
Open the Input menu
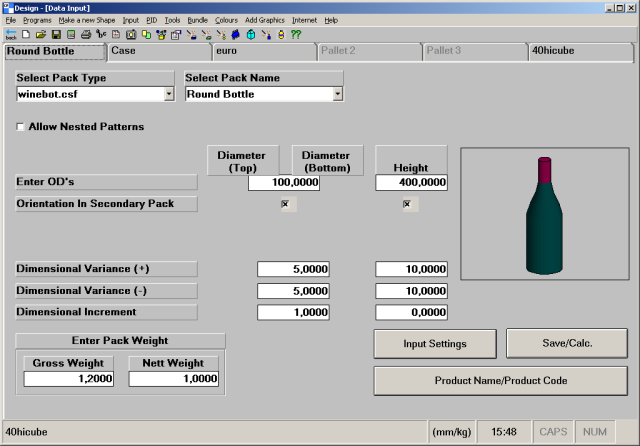(x=131, y=20)
